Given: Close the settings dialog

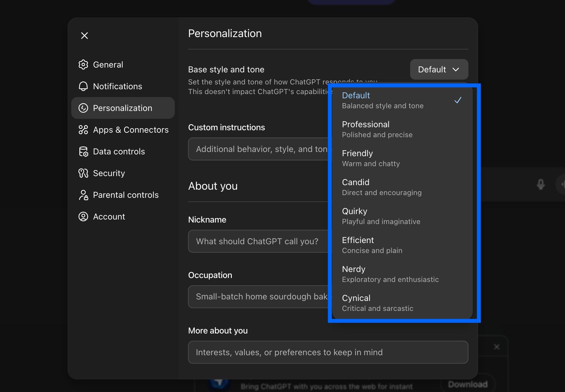Looking at the screenshot, I should pos(85,35).
